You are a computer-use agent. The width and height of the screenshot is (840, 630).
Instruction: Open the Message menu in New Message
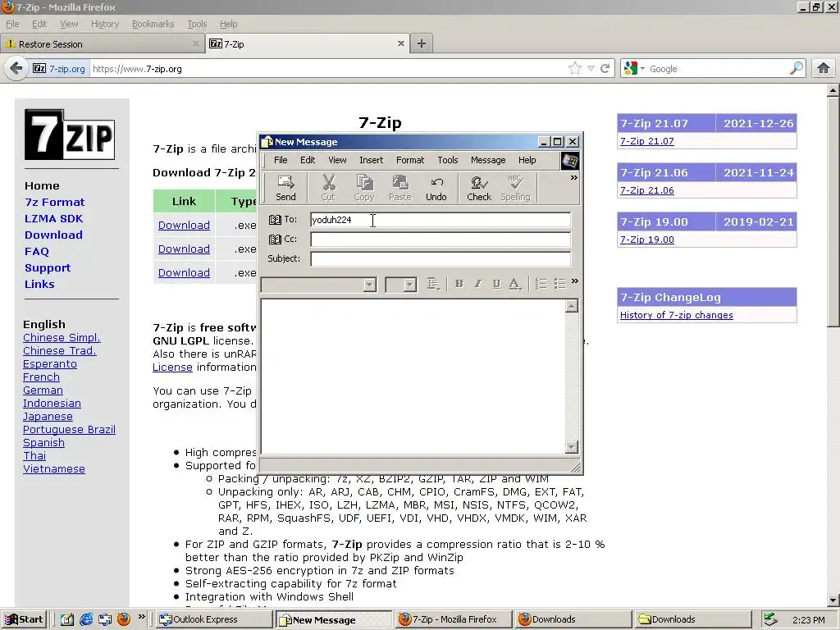tap(488, 160)
